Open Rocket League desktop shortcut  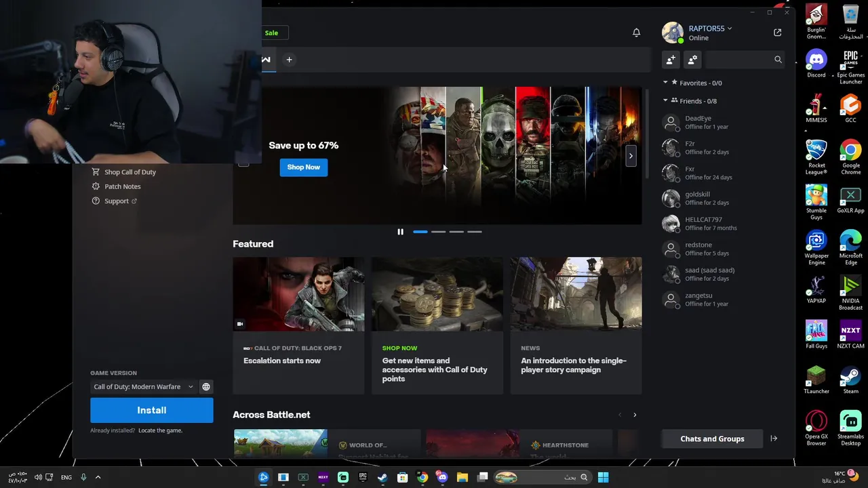coord(816,157)
